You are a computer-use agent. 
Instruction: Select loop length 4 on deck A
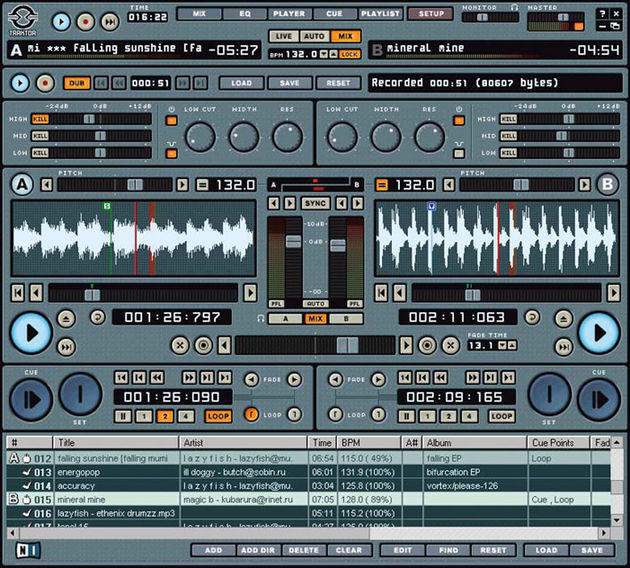point(186,416)
